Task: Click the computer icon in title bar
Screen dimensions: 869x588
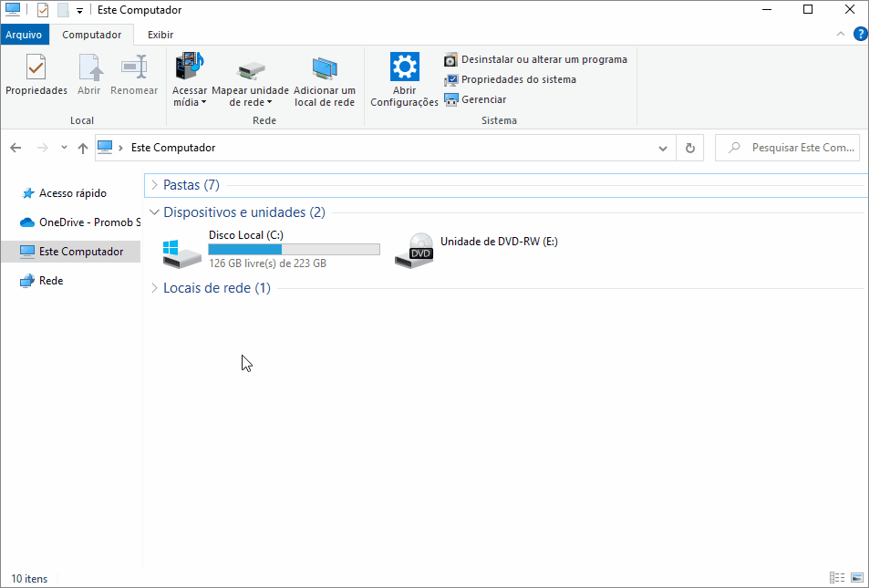Action: [12, 9]
